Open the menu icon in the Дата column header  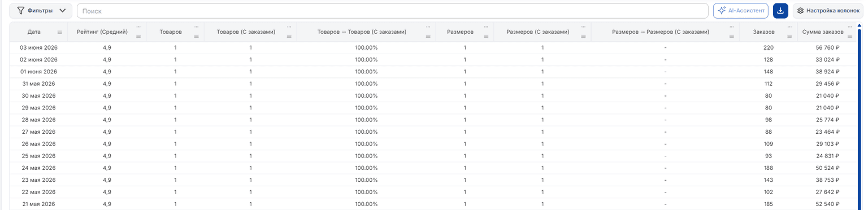60,32
